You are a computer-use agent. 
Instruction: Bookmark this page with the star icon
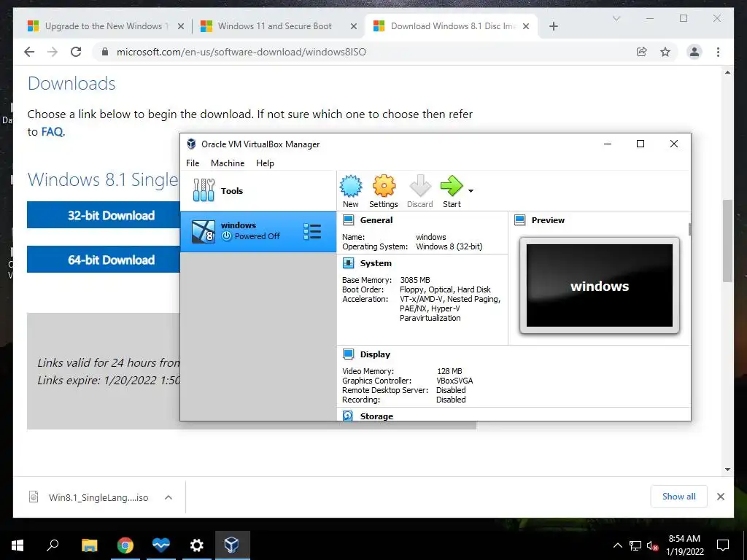coord(665,52)
